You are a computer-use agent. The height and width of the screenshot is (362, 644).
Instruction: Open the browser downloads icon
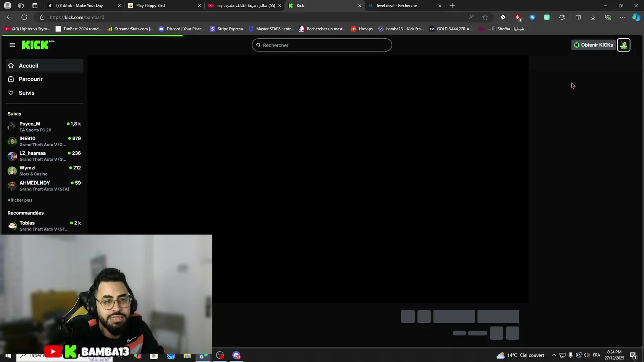[x=593, y=17]
